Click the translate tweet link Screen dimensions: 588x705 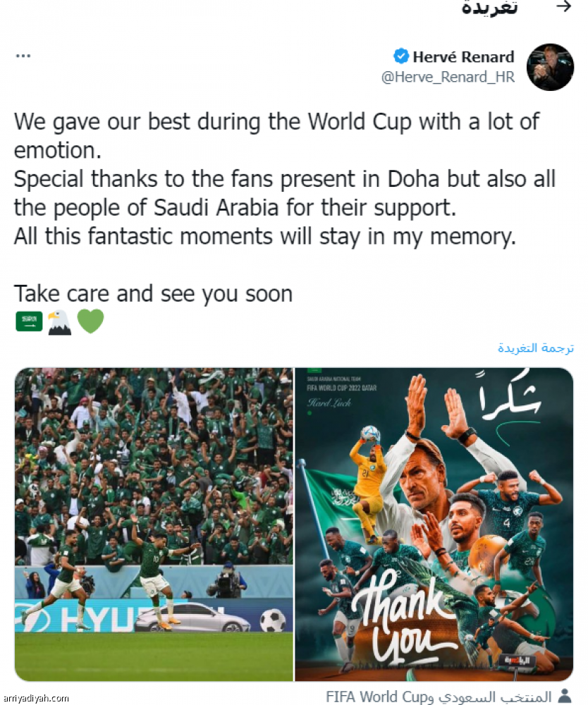pyautogui.click(x=535, y=348)
